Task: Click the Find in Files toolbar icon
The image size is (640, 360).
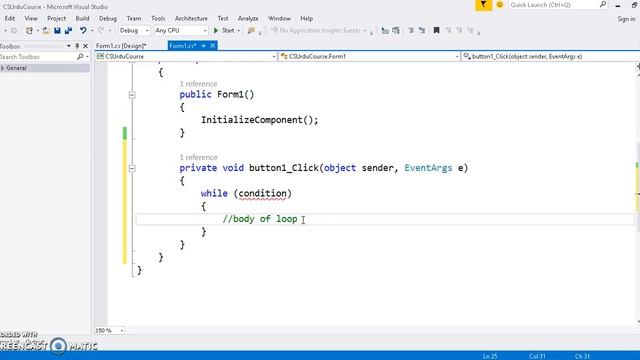Action: [251, 31]
